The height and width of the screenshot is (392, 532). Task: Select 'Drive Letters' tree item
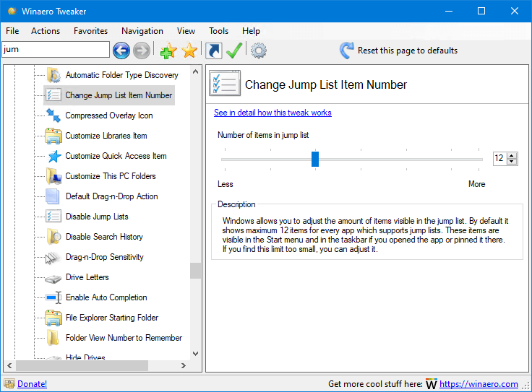pyautogui.click(x=87, y=277)
